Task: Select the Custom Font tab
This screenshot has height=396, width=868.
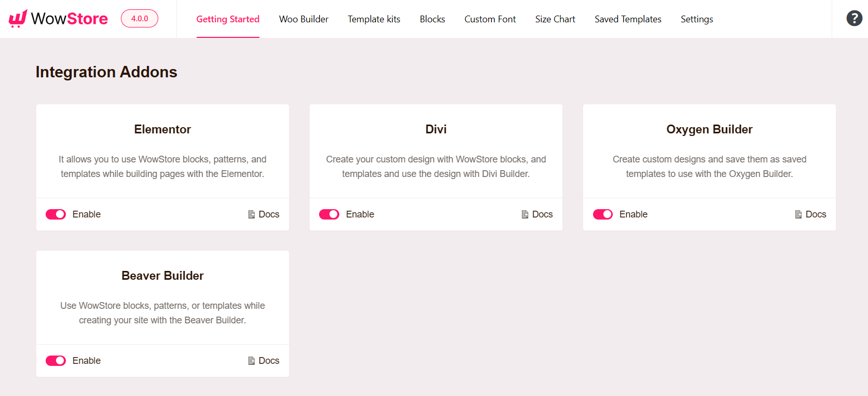Action: click(x=490, y=19)
